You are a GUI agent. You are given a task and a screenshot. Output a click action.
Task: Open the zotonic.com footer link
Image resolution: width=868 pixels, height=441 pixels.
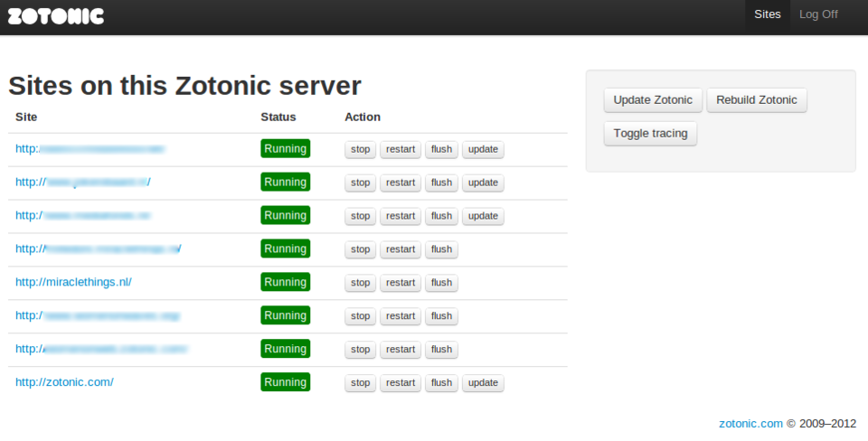click(x=750, y=423)
